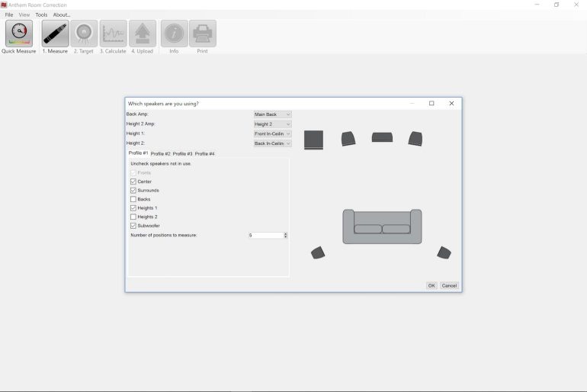Viewport: 587px width, 392px height.
Task: Click the Cancel button
Action: click(x=449, y=286)
